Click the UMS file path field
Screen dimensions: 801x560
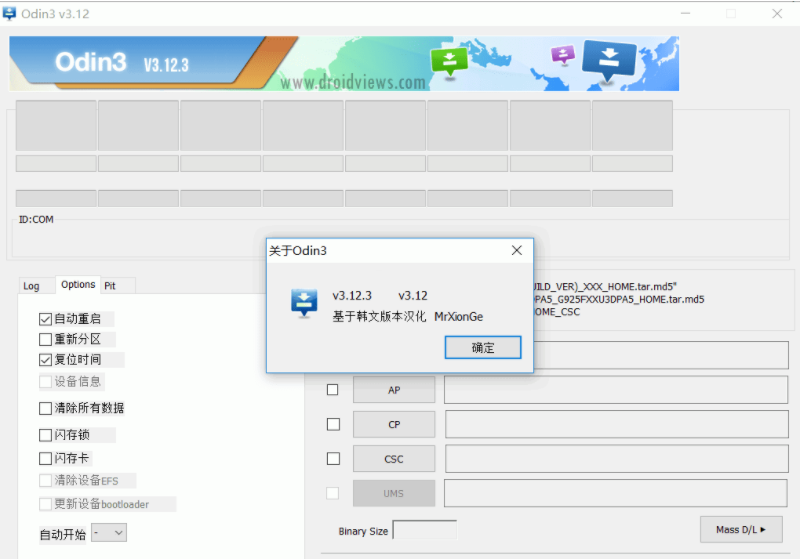point(616,494)
